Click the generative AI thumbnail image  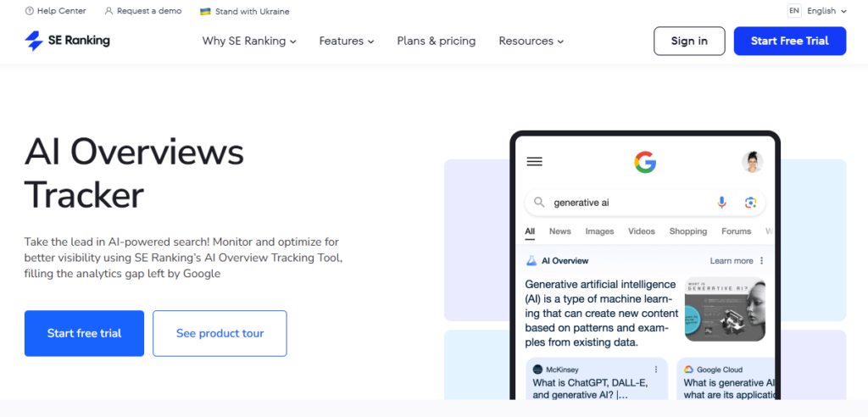(726, 309)
